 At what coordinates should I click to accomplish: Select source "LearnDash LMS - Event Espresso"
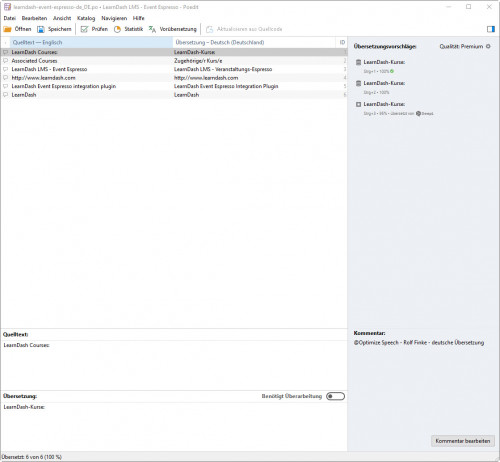(x=49, y=69)
